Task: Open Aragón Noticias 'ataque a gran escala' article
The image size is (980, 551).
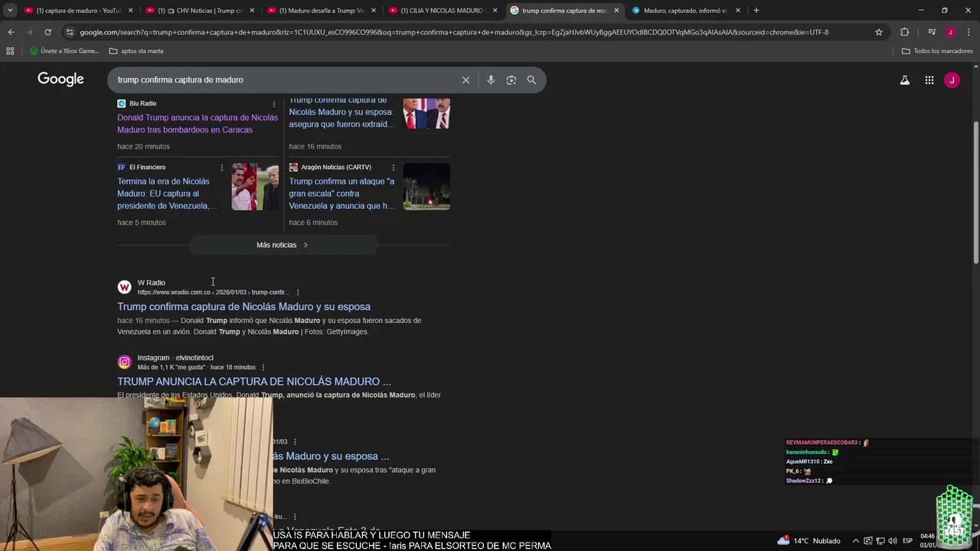Action: [341, 194]
